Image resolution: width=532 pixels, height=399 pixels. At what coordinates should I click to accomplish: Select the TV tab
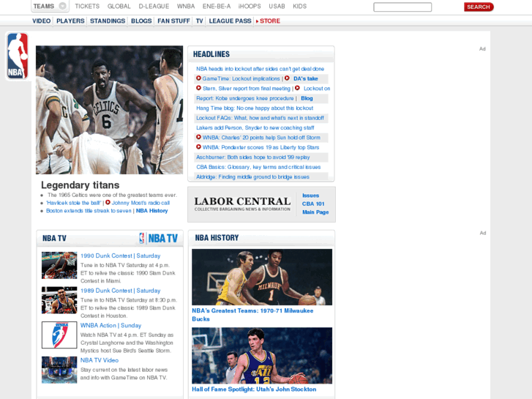tap(199, 20)
